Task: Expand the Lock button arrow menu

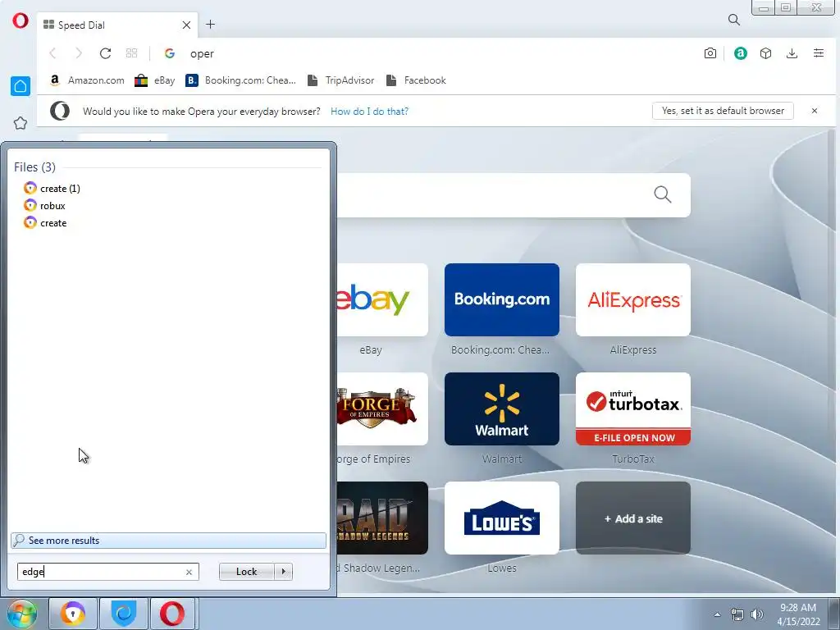Action: 283,572
